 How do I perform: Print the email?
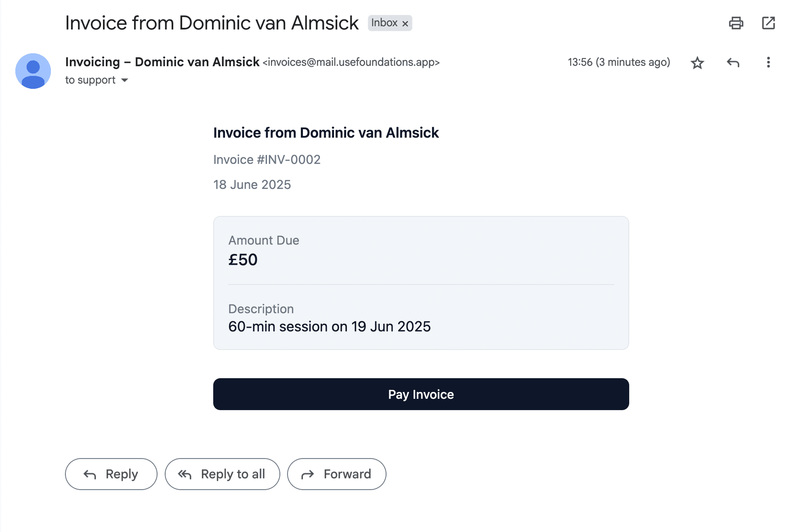coord(736,23)
